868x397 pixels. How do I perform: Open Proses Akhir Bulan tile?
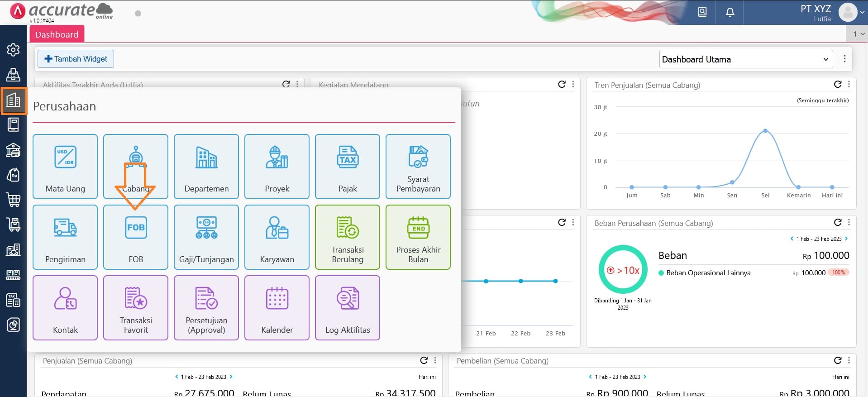pos(418,237)
